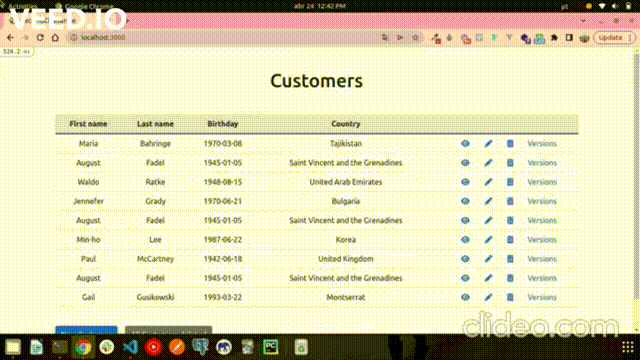Open Versions link for Min-ho Lee
Image resolution: width=640 pixels, height=360 pixels.
pos(542,240)
